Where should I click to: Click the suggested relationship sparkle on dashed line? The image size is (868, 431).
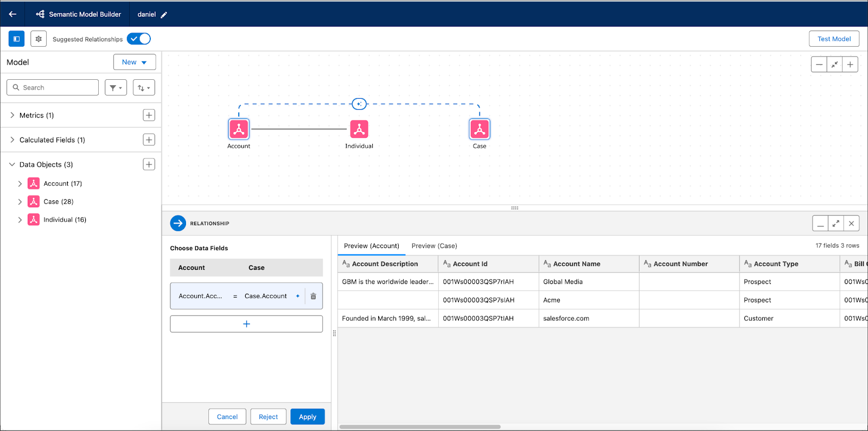[x=359, y=104]
